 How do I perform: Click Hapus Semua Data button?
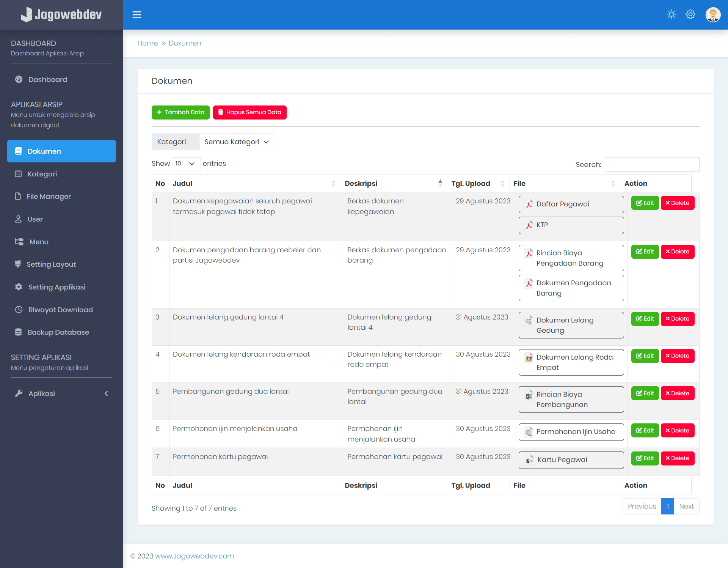250,112
